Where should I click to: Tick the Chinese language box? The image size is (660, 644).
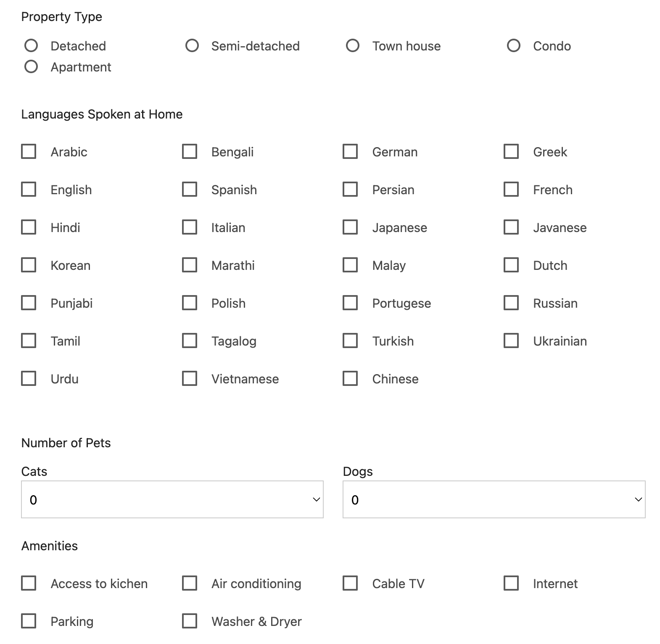[x=350, y=378]
